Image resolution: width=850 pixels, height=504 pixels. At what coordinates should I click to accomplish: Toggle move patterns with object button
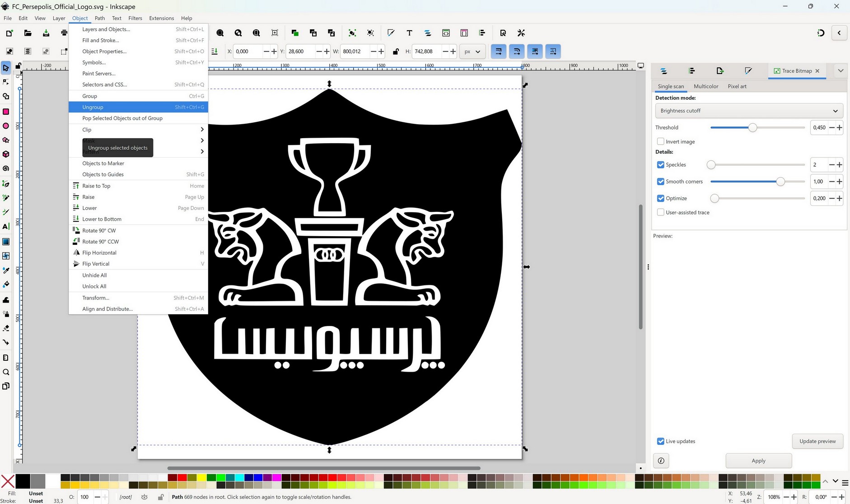click(553, 51)
